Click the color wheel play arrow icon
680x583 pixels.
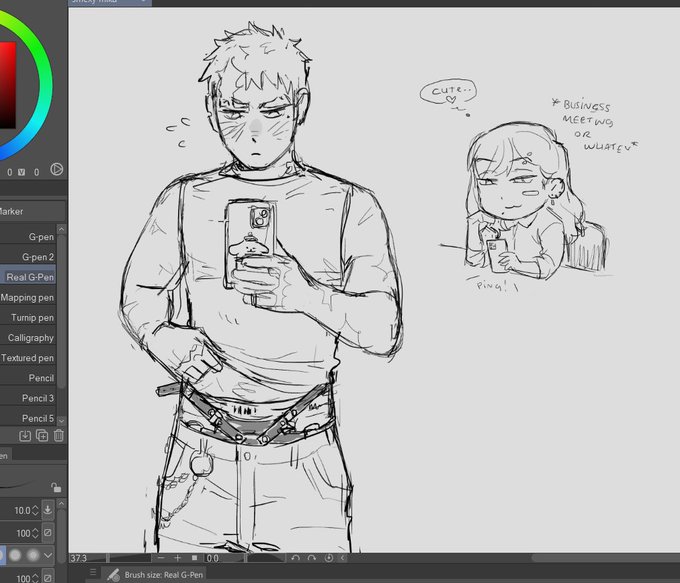pos(56,169)
